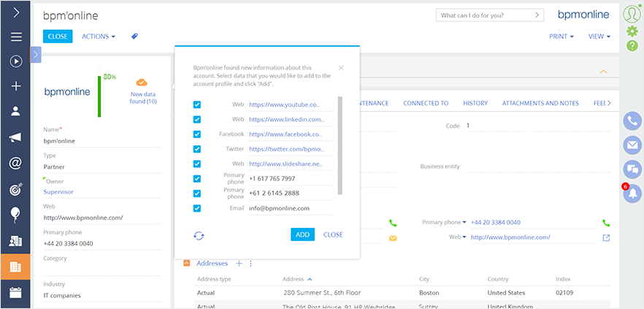Open the twitter.com link in popup

tap(286, 149)
